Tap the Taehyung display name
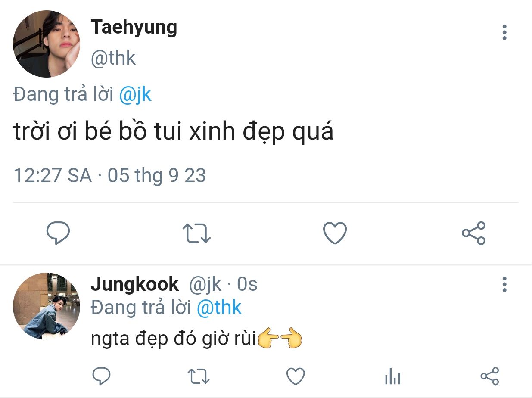The width and height of the screenshot is (532, 398). [134, 28]
